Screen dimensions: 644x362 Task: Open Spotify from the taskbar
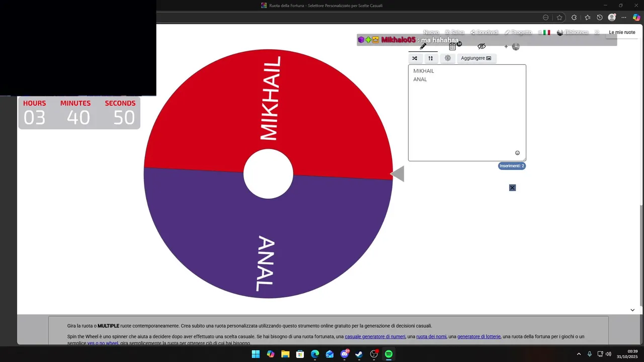389,354
